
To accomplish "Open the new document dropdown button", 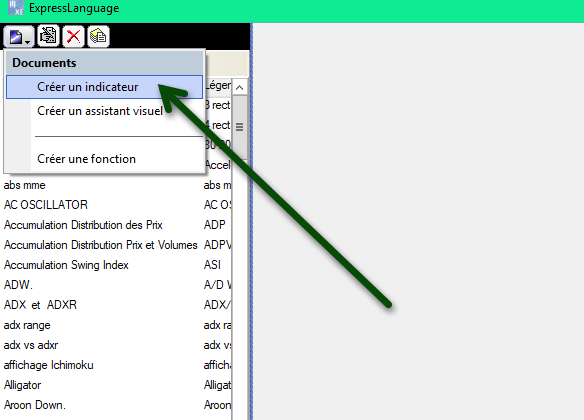I will click(x=19, y=36).
